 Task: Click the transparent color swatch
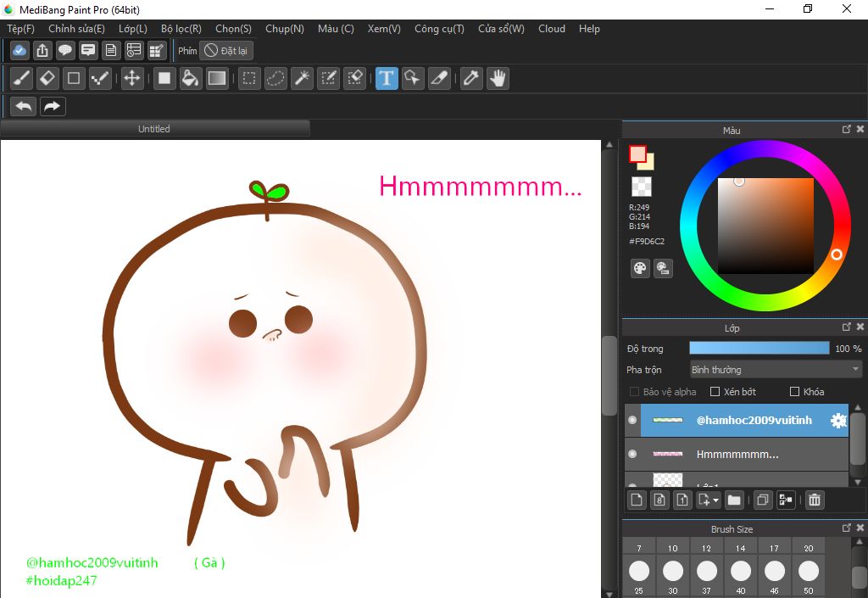tap(642, 187)
